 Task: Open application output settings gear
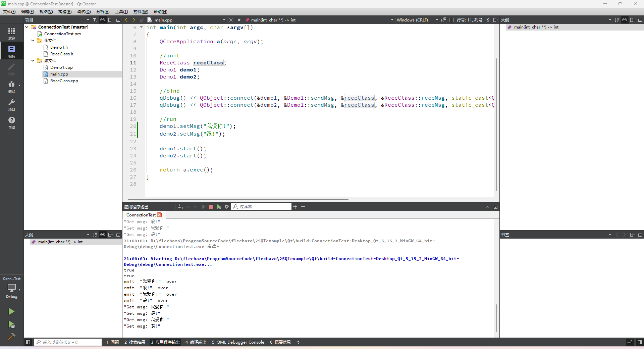coord(227,207)
